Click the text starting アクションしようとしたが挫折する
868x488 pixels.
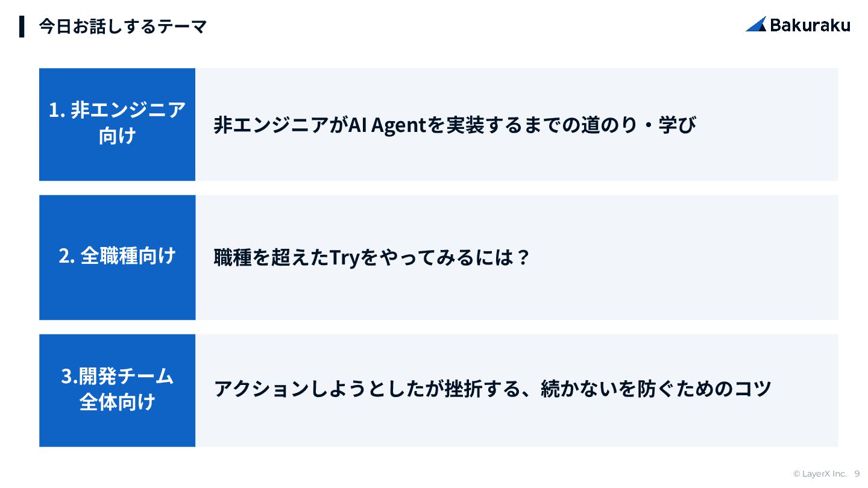492,389
